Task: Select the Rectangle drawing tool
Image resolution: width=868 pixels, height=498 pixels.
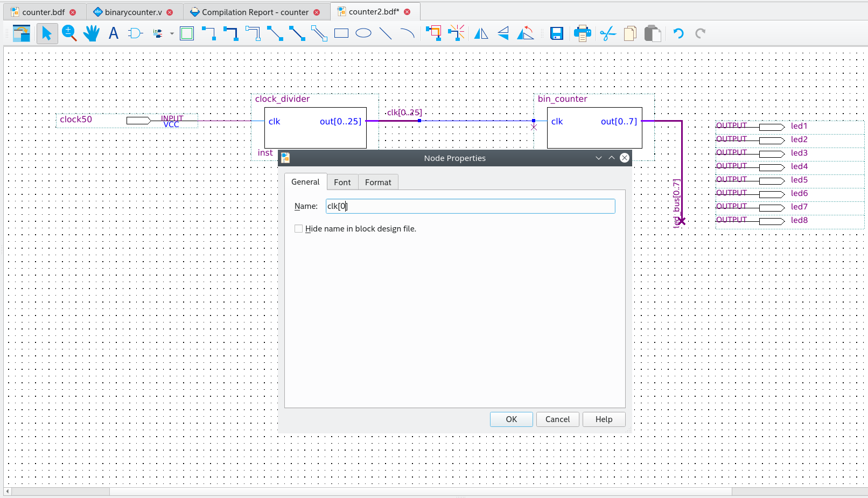Action: [x=341, y=33]
